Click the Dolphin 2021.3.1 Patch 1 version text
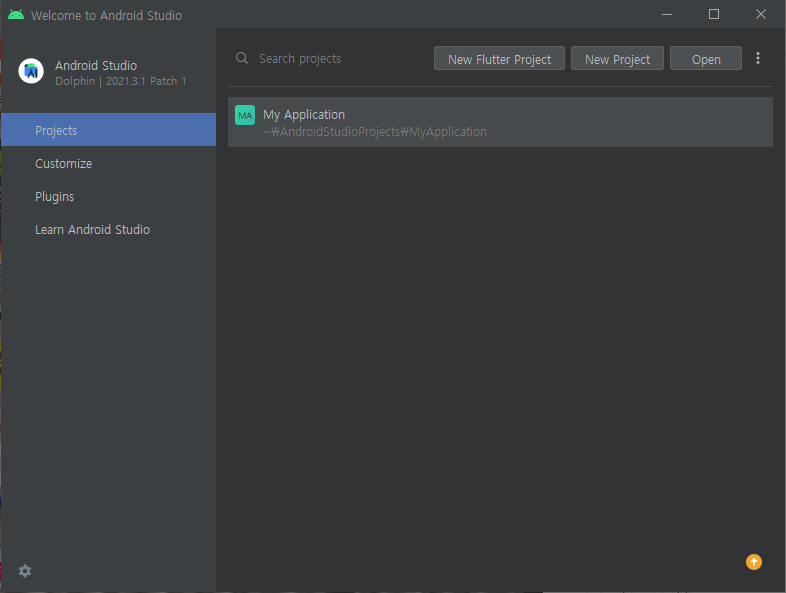786x593 pixels. pyautogui.click(x=120, y=81)
